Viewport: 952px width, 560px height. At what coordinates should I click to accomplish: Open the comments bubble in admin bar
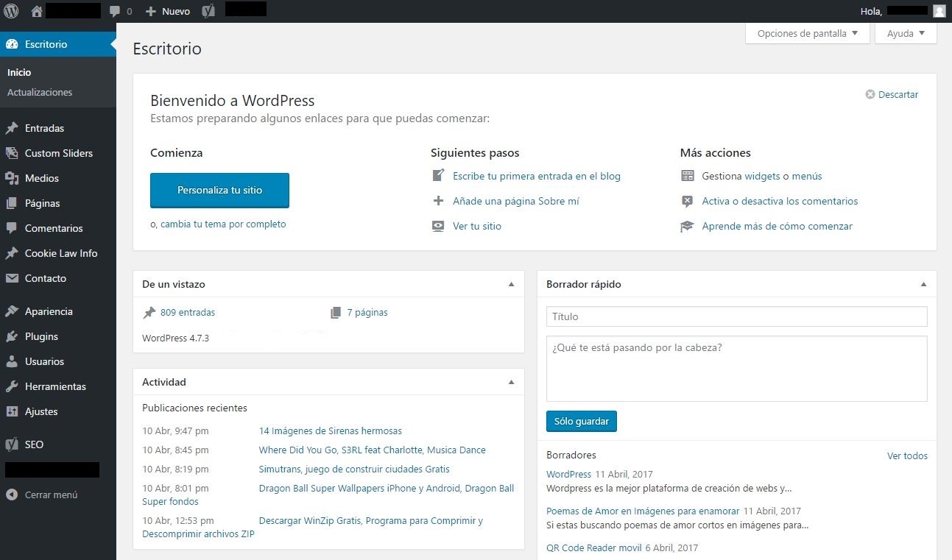coord(115,12)
